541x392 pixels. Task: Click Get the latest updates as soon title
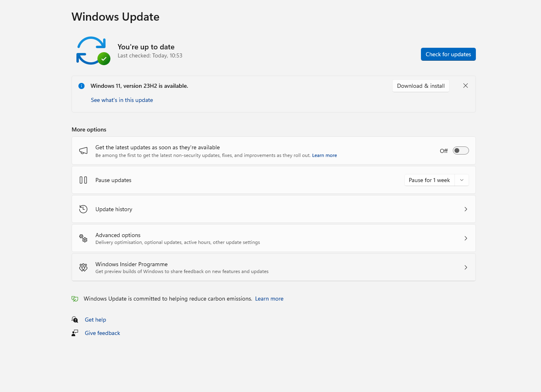point(158,147)
